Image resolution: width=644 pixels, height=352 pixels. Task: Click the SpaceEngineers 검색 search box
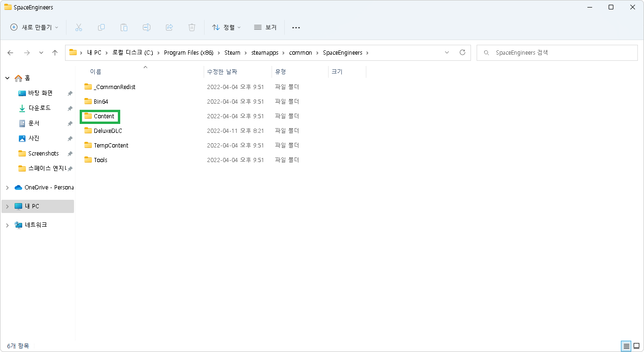point(557,53)
